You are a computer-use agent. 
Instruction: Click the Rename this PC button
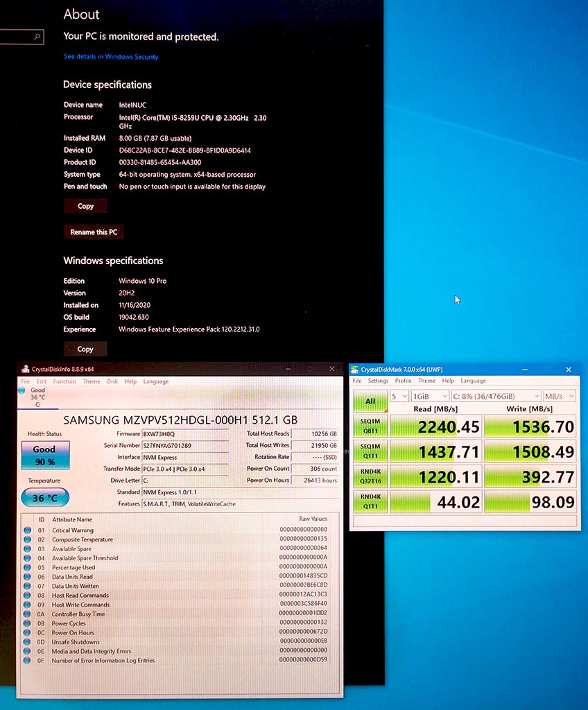point(93,232)
